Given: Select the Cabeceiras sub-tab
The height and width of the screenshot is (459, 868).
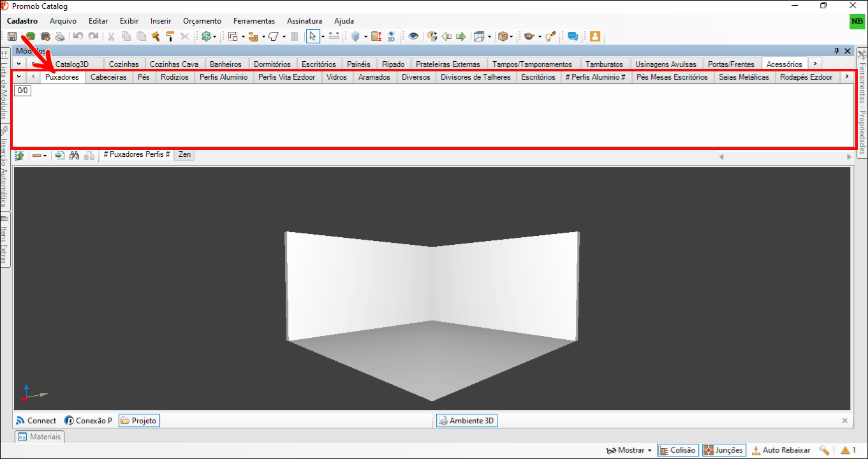Looking at the screenshot, I should click(x=108, y=77).
